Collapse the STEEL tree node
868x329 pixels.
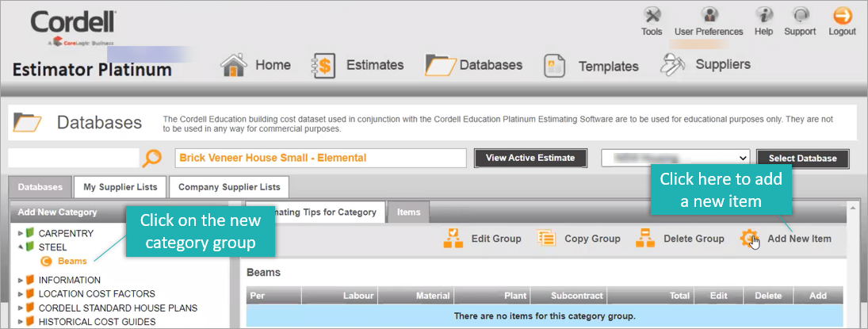21,247
